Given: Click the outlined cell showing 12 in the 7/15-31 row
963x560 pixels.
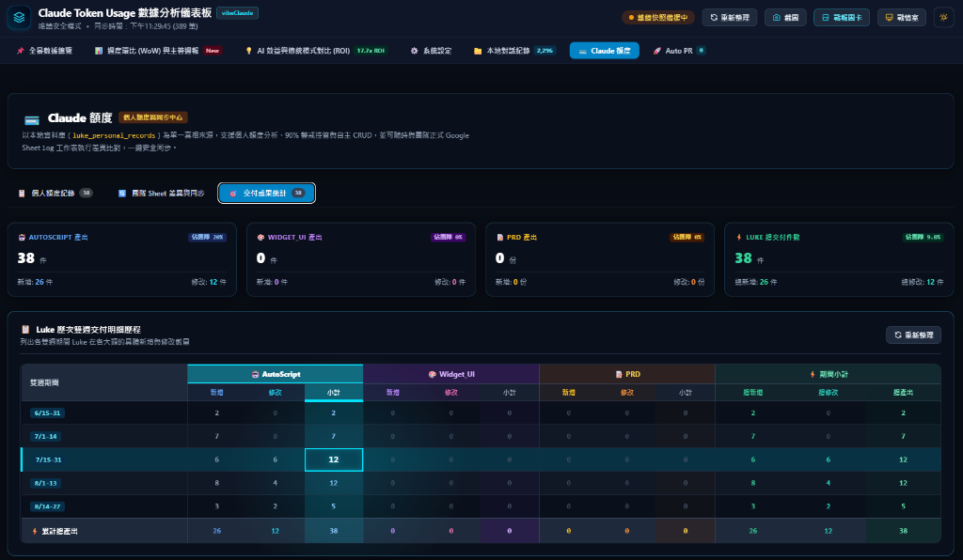Looking at the screenshot, I should pyautogui.click(x=334, y=459).
